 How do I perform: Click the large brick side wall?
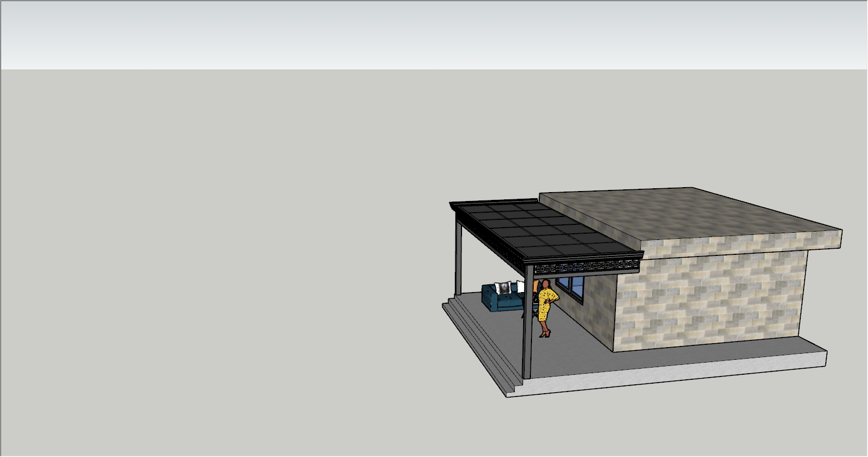coord(711,303)
